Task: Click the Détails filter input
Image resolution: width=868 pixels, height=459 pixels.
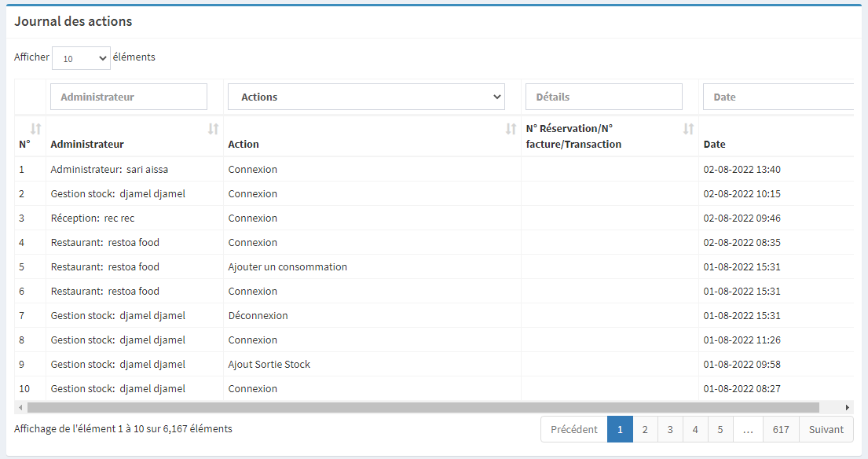Action: [603, 97]
